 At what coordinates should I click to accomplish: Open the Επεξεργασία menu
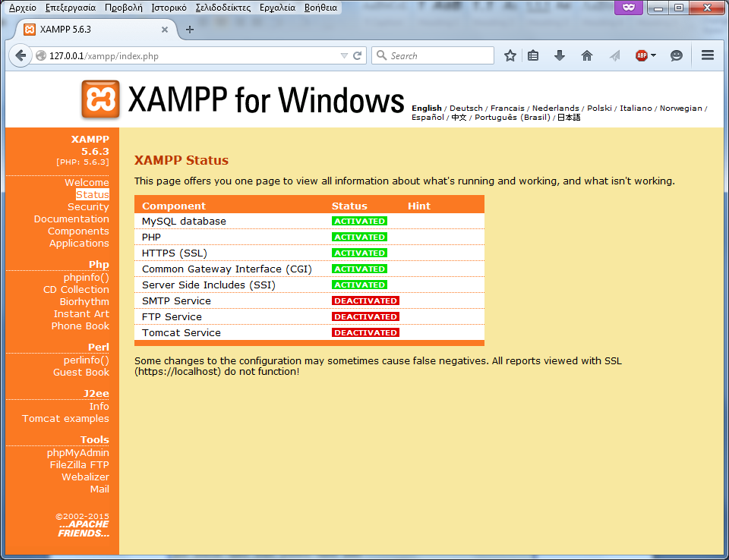[x=71, y=8]
